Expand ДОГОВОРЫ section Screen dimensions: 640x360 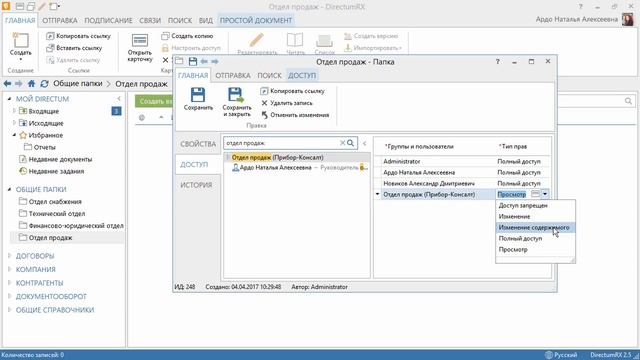click(9, 256)
